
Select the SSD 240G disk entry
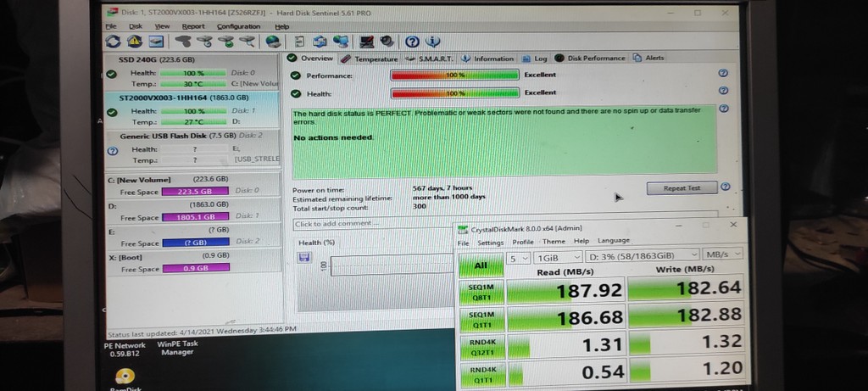(x=192, y=71)
